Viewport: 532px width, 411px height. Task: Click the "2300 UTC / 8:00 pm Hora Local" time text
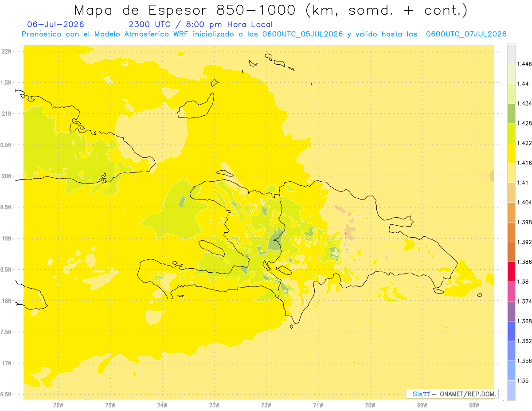[200, 25]
